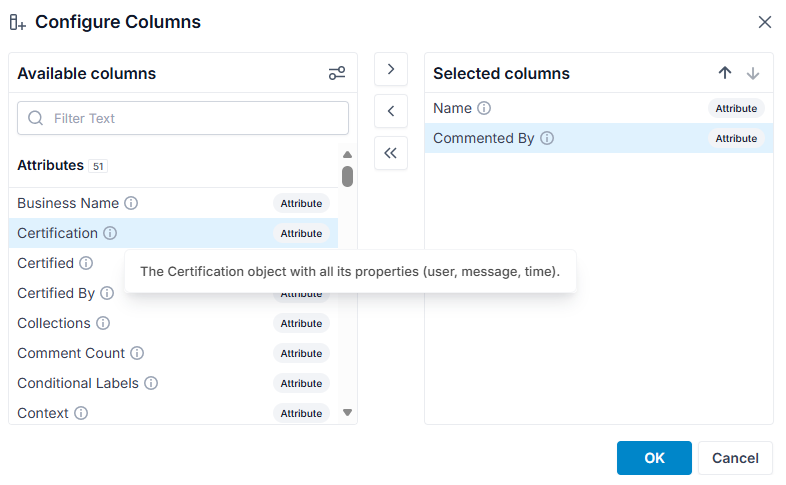Move selected column down with arrow
This screenshot has width=786, height=485.
pyautogui.click(x=752, y=73)
